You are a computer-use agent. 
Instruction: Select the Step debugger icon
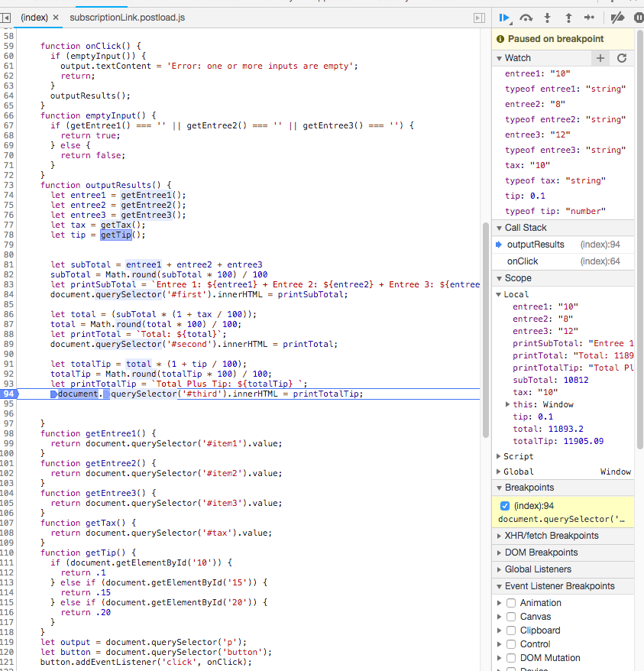pos(588,17)
